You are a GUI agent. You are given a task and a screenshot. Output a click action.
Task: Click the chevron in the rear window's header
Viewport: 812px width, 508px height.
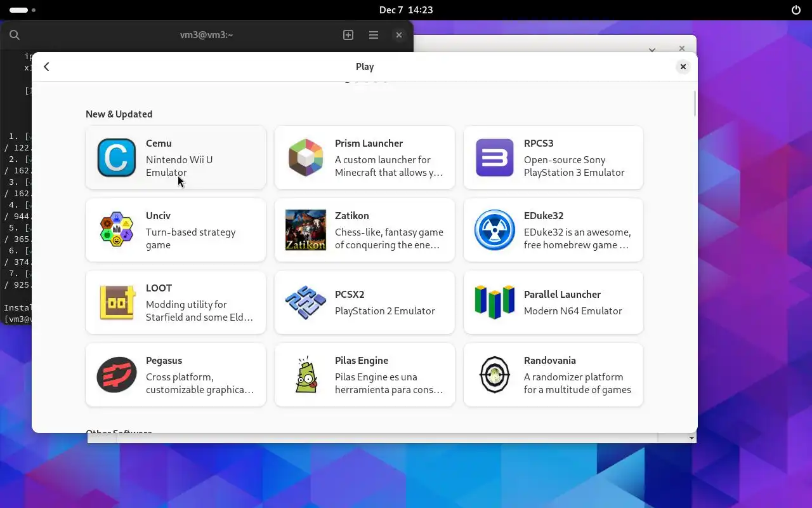(652, 49)
